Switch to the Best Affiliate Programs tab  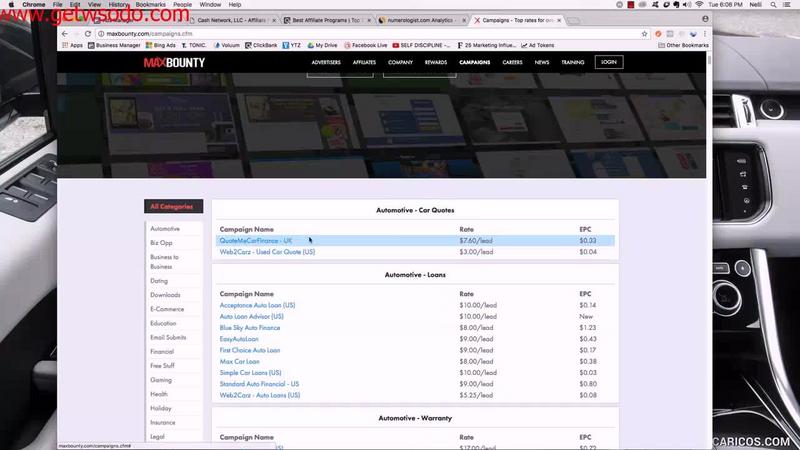click(x=327, y=20)
